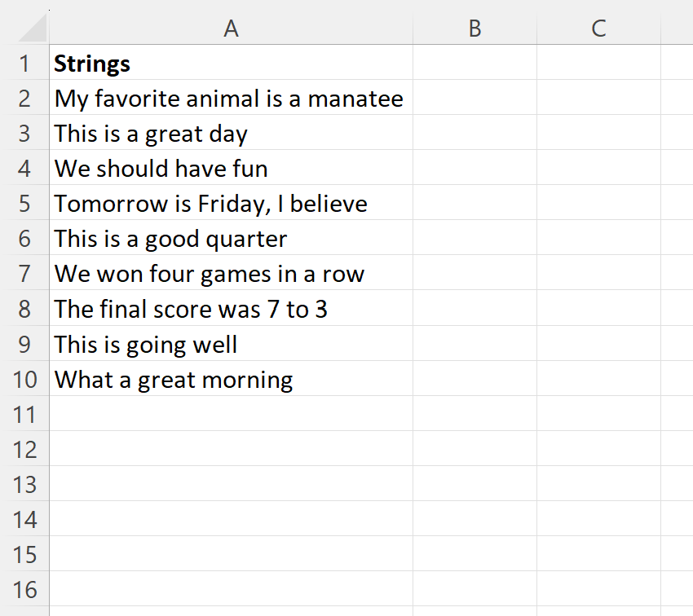Select row 5 header
Viewport: 693px width, 616px height.
pyautogui.click(x=24, y=203)
